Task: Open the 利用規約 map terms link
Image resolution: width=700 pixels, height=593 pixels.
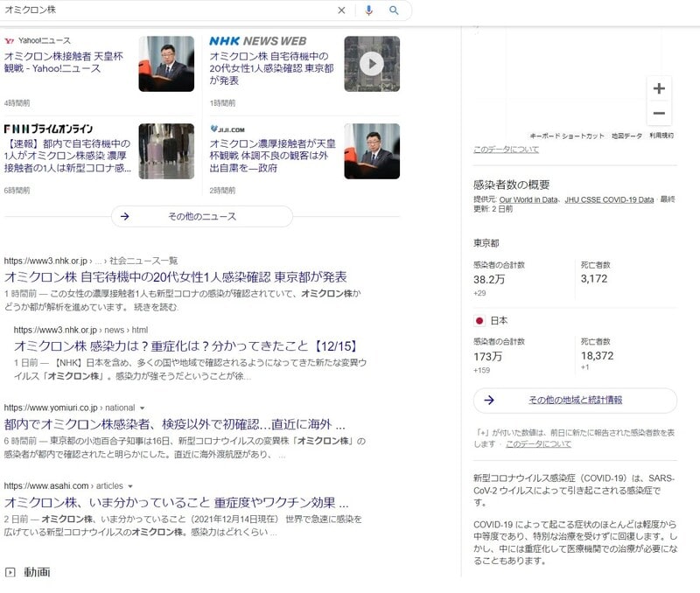Action: [x=661, y=136]
